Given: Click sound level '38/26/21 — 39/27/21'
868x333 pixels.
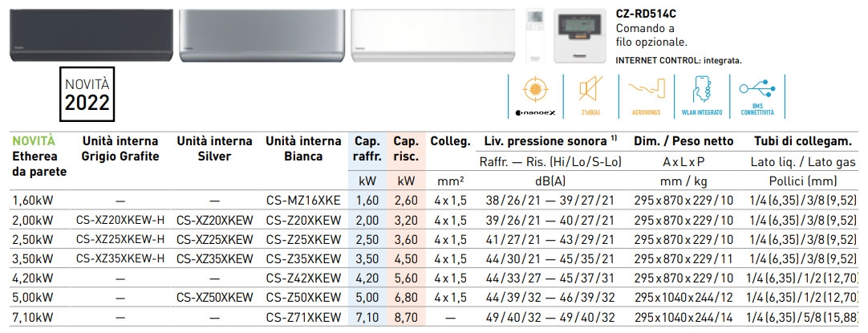Looking at the screenshot, I should 550,201.
